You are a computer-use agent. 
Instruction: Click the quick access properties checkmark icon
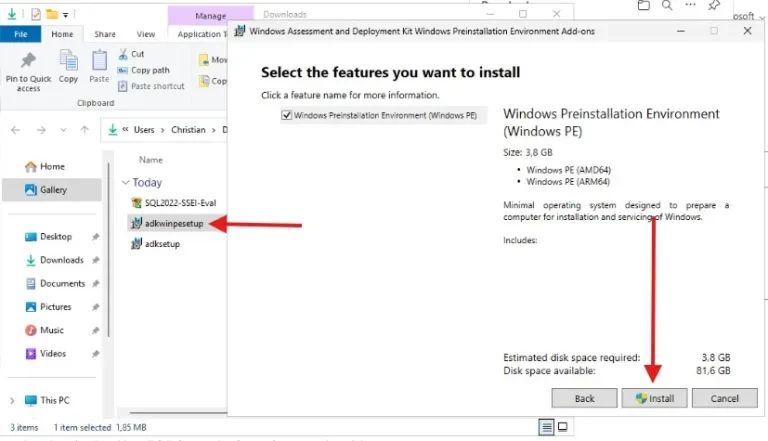tap(36, 15)
